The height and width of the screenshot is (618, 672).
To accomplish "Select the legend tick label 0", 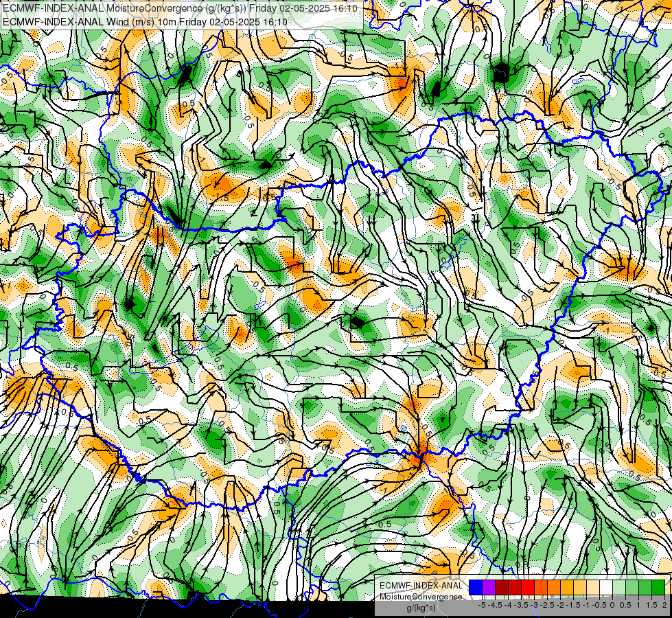I will click(612, 605).
